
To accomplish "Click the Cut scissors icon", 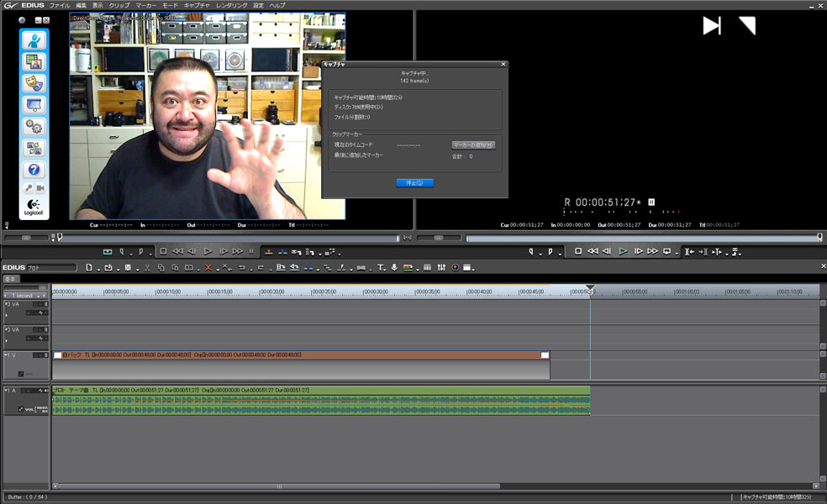I will tap(147, 268).
